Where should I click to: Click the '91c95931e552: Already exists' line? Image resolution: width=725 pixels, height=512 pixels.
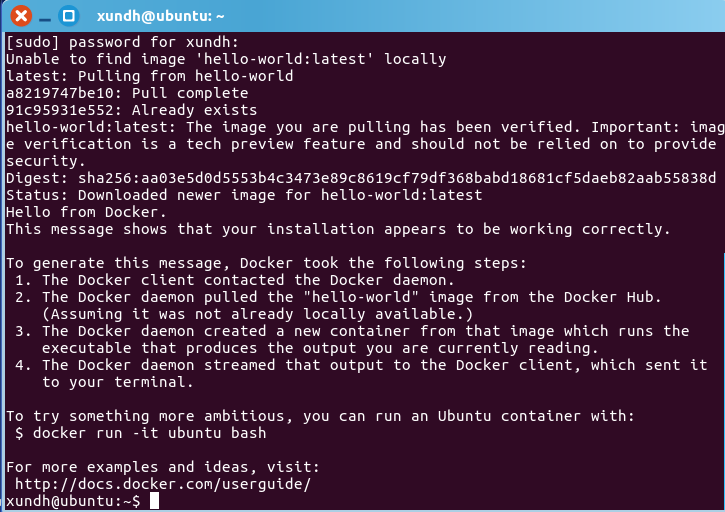132,110
